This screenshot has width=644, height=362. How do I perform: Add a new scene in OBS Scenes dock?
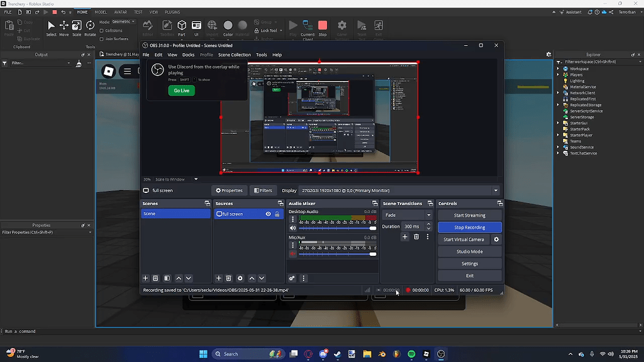(x=145, y=278)
